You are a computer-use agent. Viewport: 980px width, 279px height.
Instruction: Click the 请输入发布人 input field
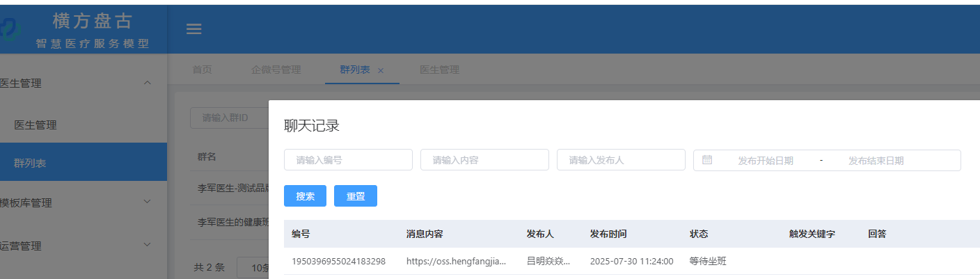[x=621, y=160]
